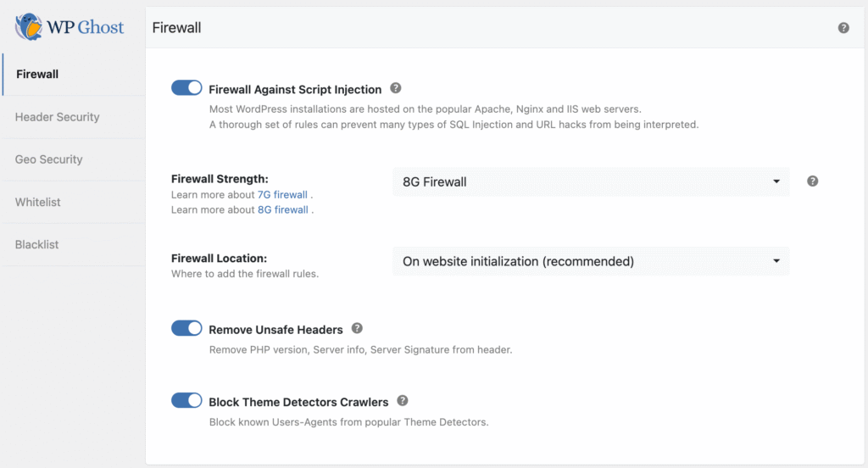Open the Whitelist tab
868x468 pixels.
(74, 202)
